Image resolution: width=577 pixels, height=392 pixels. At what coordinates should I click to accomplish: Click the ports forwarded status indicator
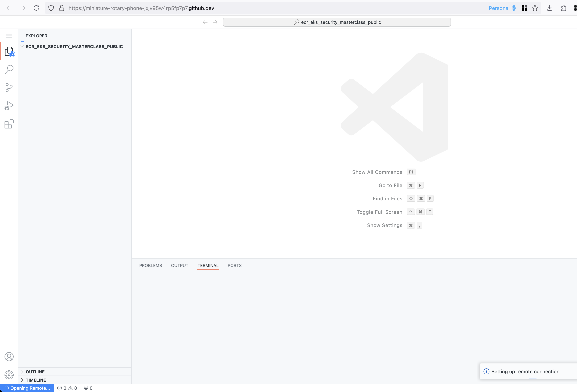point(88,388)
